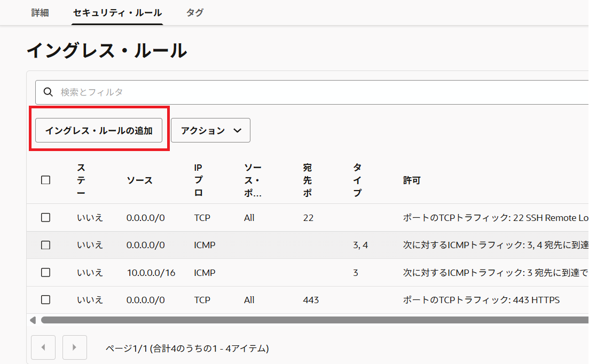Image resolution: width=589 pixels, height=364 pixels.
Task: Check the TCP port 22 SSH rule
Action: (x=46, y=218)
